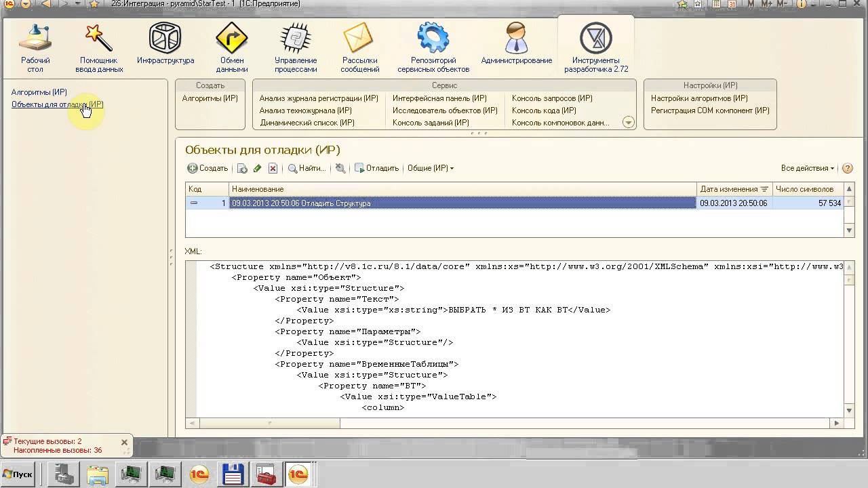Click list table scroll down arrow

[x=849, y=230]
